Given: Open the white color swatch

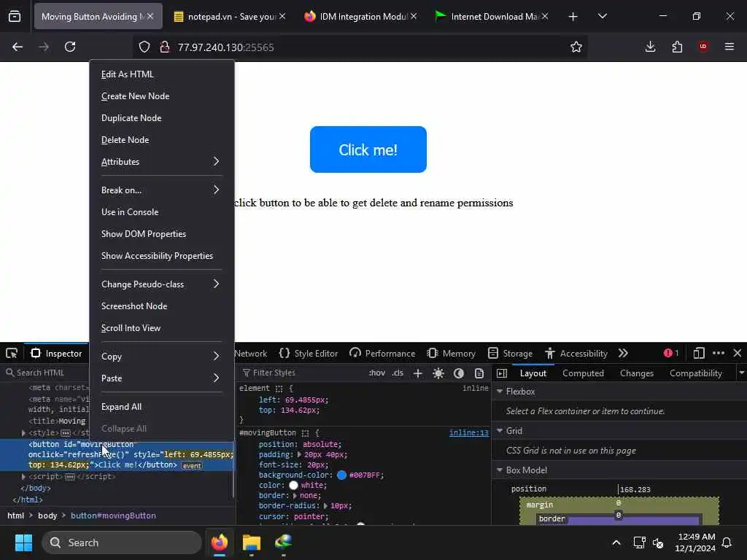Looking at the screenshot, I should click(293, 485).
